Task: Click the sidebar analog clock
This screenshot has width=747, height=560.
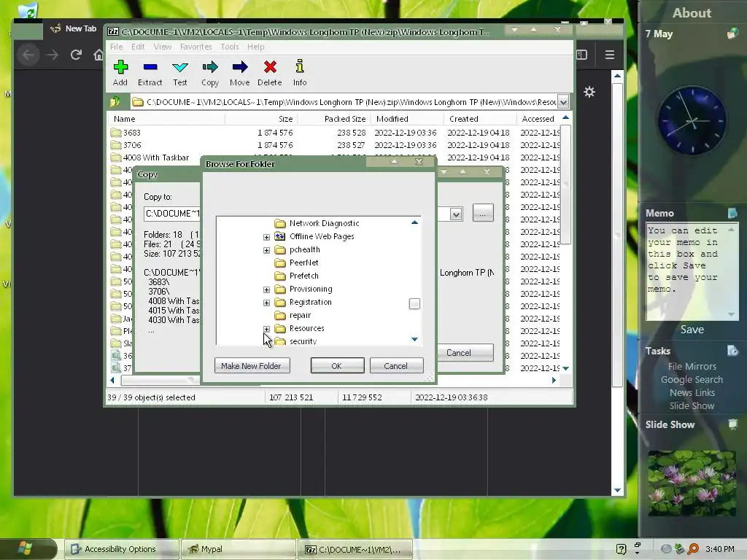Action: tap(692, 120)
